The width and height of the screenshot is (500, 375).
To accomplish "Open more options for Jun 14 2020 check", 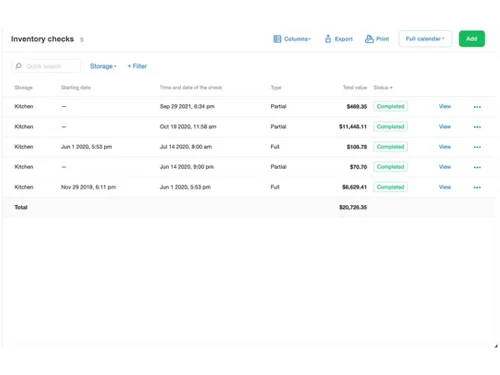I will [477, 167].
